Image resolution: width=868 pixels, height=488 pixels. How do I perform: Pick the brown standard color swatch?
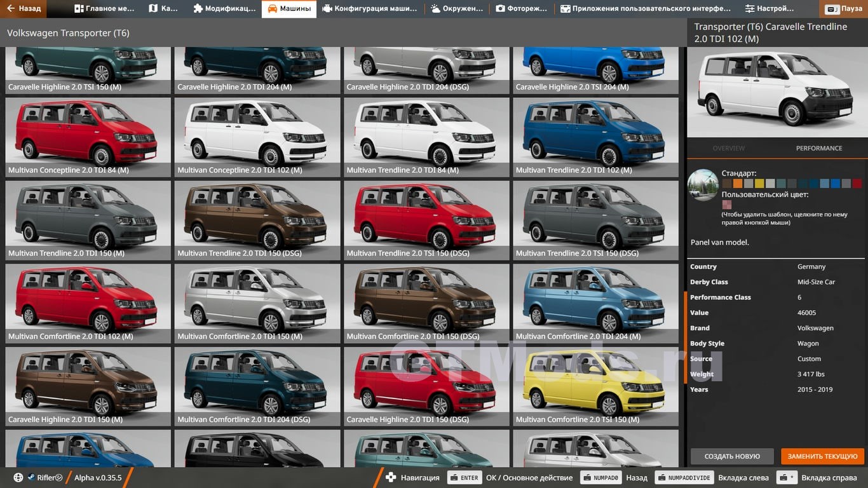point(726,184)
